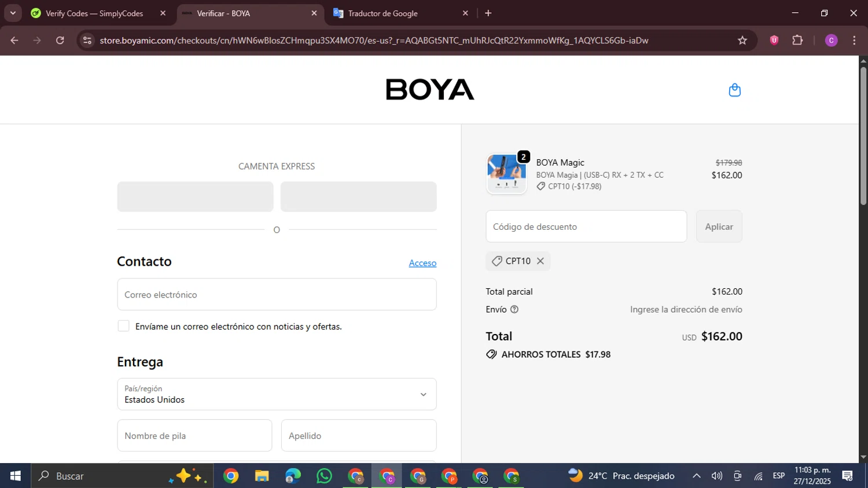The image size is (868, 488).
Task: Open WhatsApp from the taskbar
Action: [325, 476]
